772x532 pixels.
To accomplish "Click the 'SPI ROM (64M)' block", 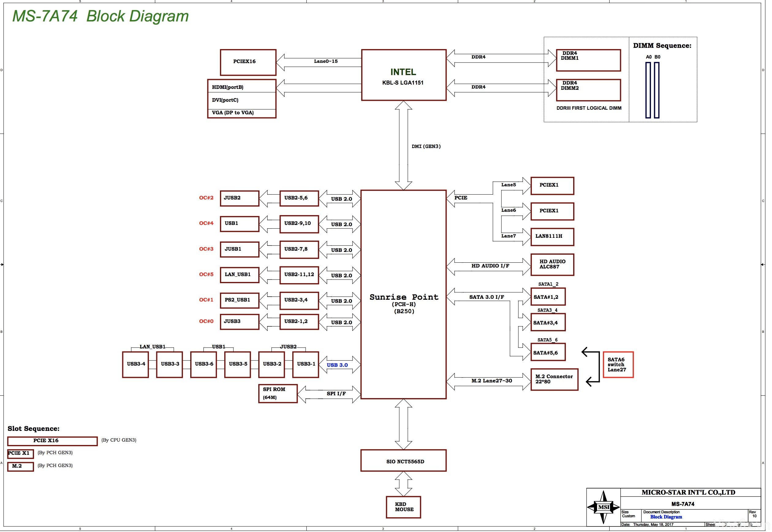I will 278,394.
